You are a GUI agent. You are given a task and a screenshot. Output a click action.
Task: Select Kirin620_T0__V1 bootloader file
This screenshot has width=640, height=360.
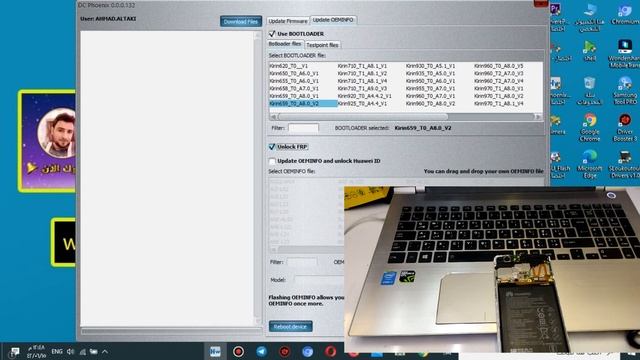point(289,66)
